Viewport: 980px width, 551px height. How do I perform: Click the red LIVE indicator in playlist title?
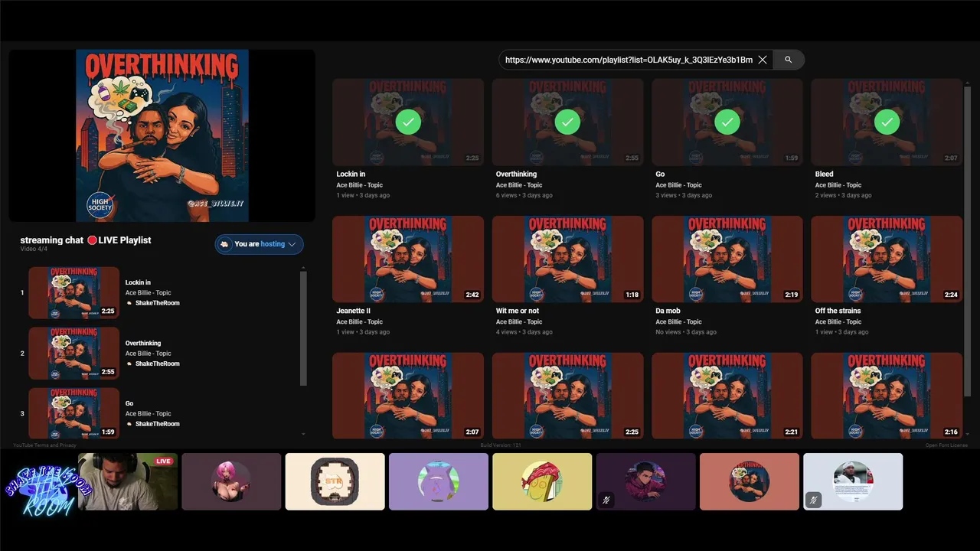click(92, 240)
